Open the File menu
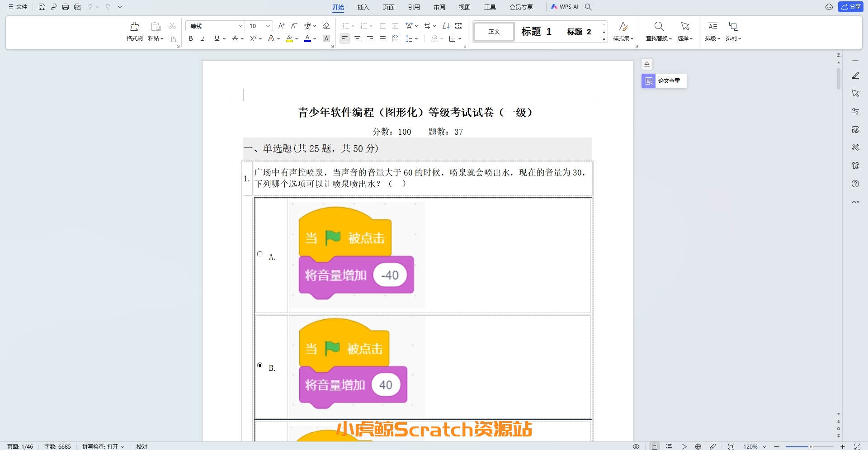The height and width of the screenshot is (450, 868). 18,7
